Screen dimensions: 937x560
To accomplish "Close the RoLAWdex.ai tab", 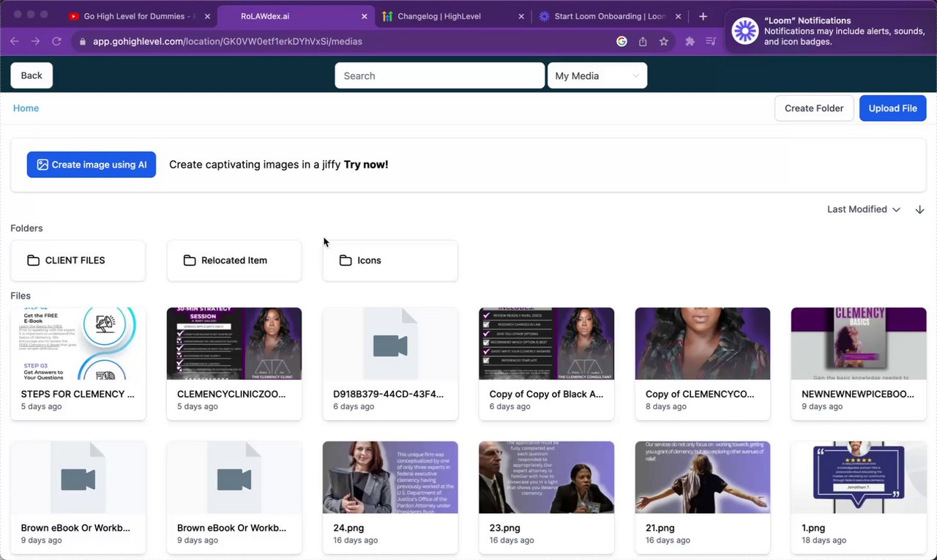I will 364,16.
